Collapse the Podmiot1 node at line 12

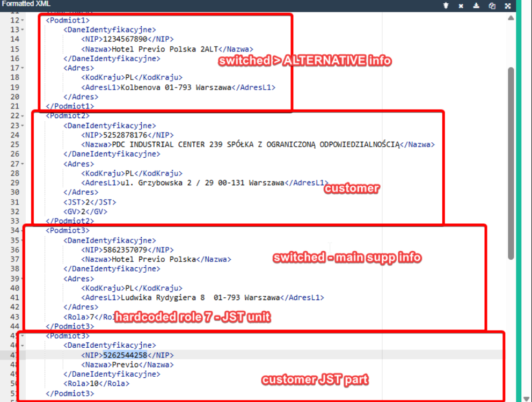click(x=21, y=20)
